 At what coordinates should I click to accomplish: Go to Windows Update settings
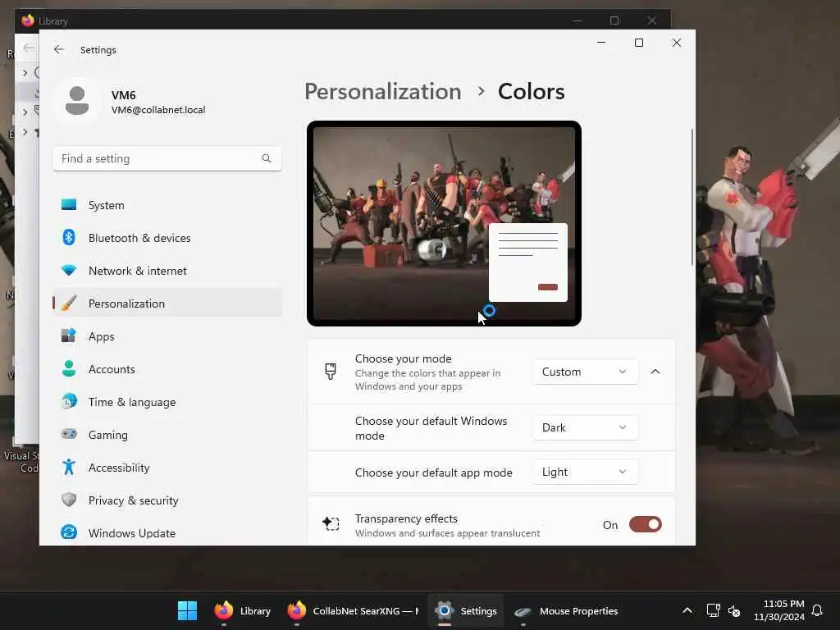167,532
